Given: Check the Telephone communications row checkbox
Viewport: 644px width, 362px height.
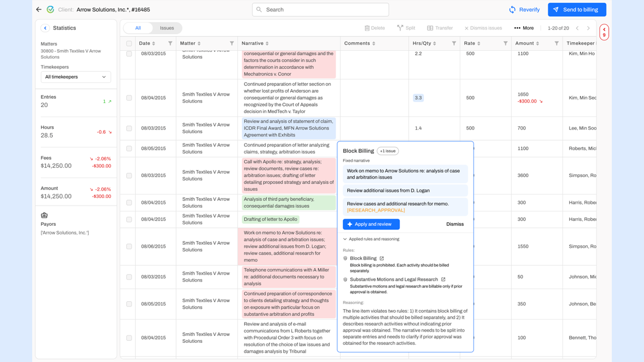Looking at the screenshot, I should tap(129, 277).
